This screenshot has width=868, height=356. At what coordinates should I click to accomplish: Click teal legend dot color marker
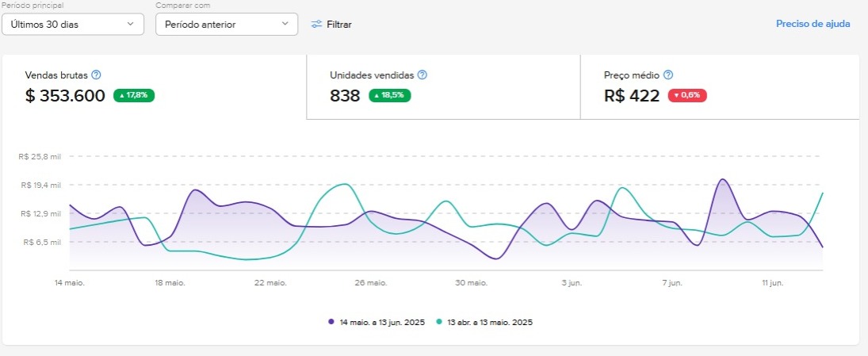click(x=439, y=322)
